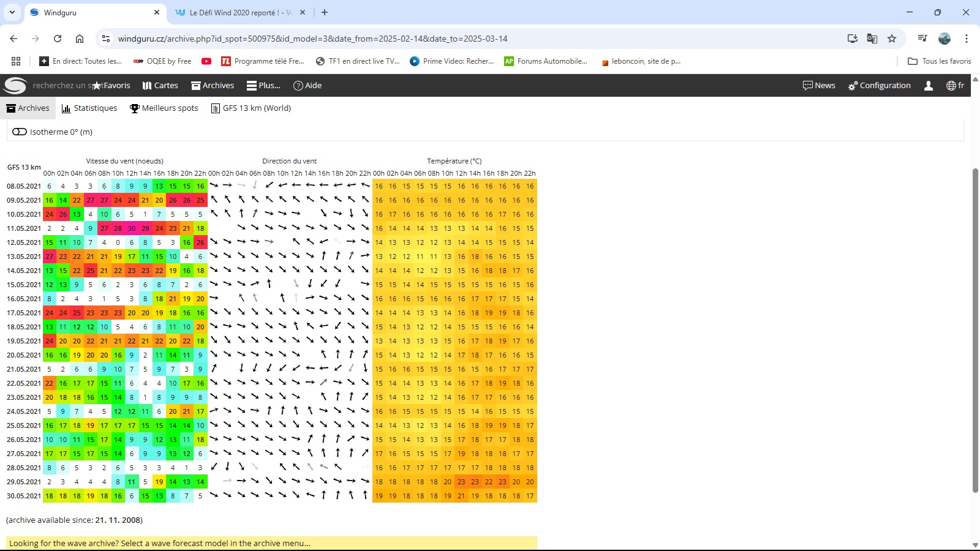Expand the browser tab search chevron
980x551 pixels.
click(12, 12)
